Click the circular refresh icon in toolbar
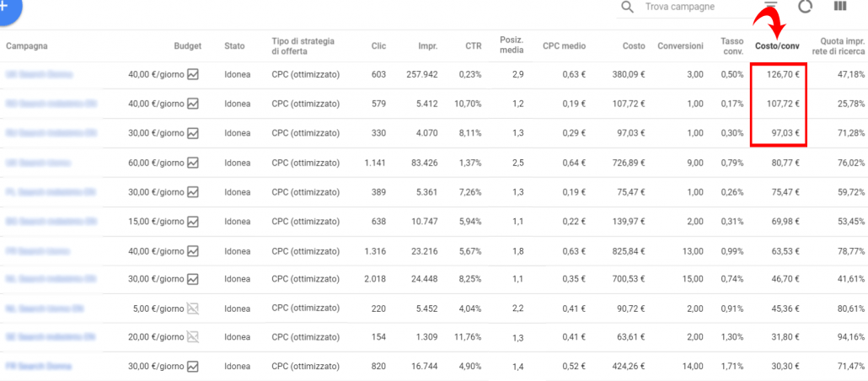868x381 pixels. (806, 7)
